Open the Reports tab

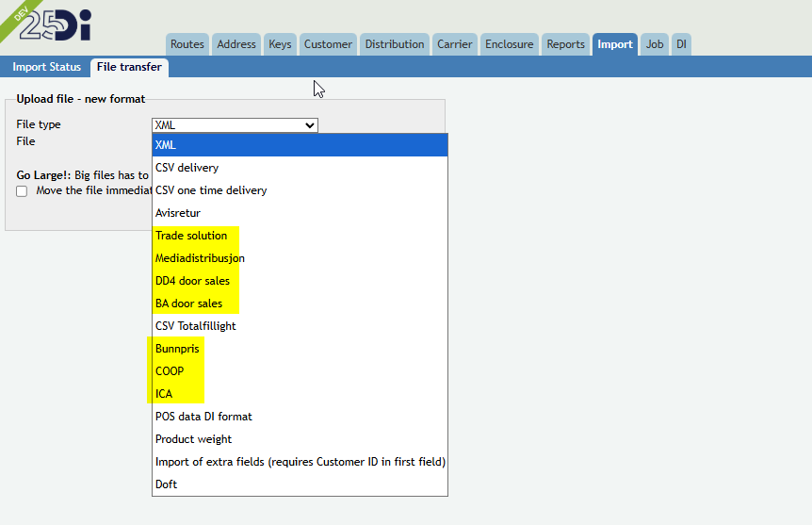(x=565, y=44)
